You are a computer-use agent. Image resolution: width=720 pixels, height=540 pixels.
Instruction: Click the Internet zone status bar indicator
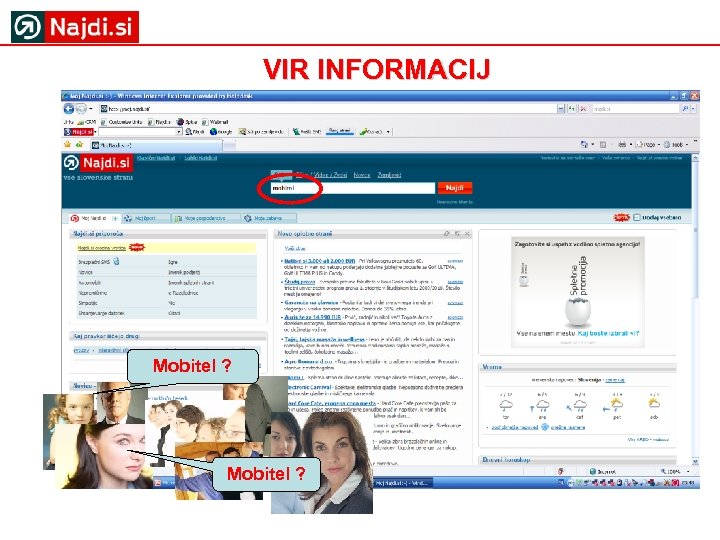(x=602, y=472)
